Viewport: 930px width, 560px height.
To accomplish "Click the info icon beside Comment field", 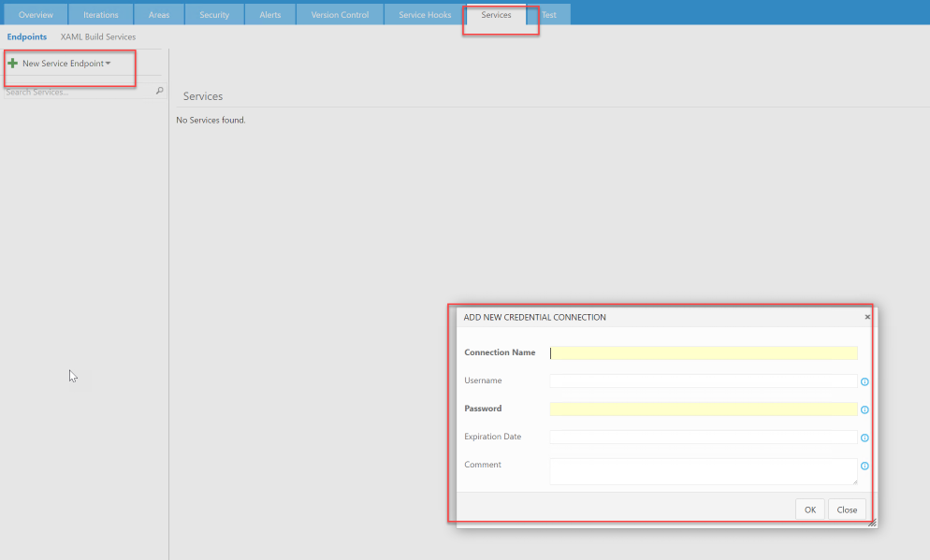I will click(865, 466).
